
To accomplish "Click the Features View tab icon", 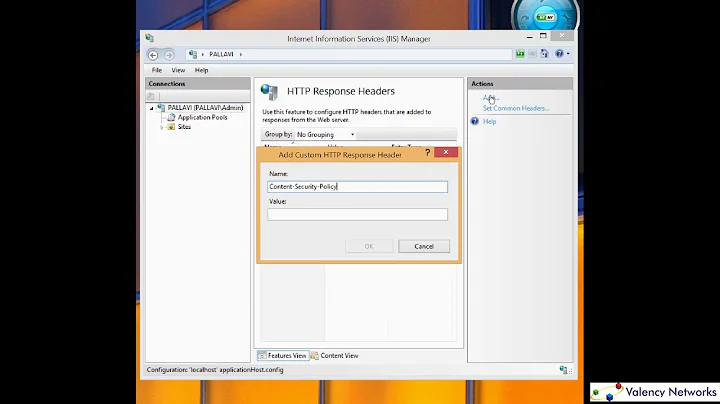I will [x=262, y=355].
